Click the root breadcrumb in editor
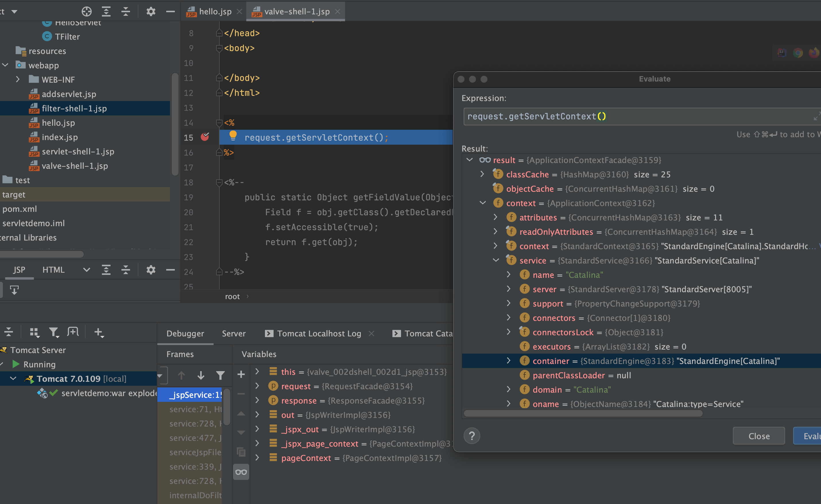Image resolution: width=821 pixels, height=504 pixels. [232, 296]
